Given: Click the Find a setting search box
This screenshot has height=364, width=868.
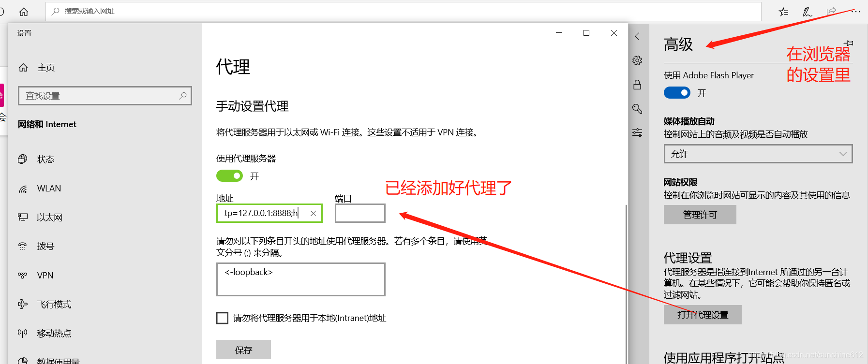Looking at the screenshot, I should (x=105, y=96).
